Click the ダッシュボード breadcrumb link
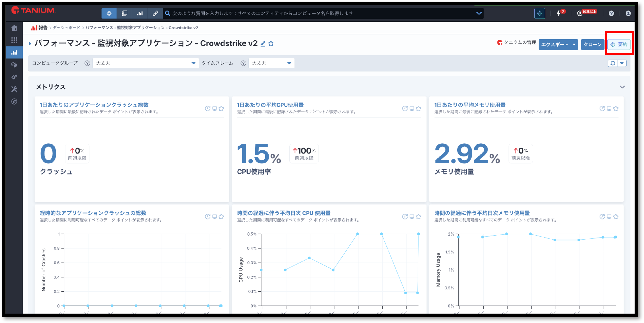 point(66,28)
